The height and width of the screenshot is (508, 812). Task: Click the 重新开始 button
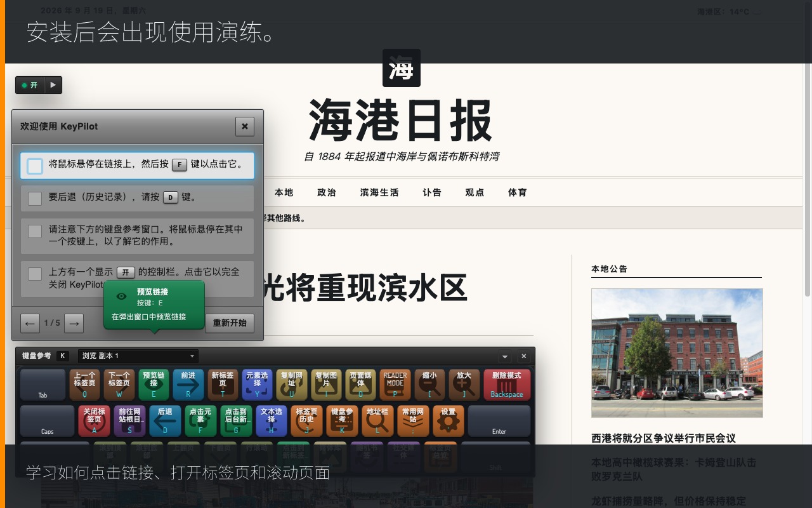point(230,323)
